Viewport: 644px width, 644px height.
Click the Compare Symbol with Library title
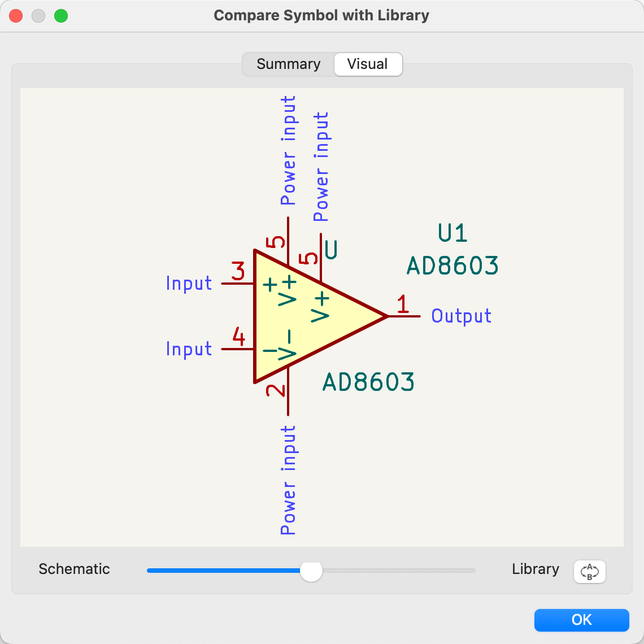click(x=321, y=15)
